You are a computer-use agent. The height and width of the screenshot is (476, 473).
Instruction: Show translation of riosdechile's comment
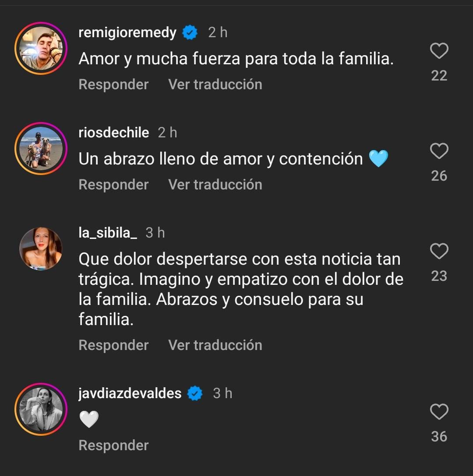(215, 185)
